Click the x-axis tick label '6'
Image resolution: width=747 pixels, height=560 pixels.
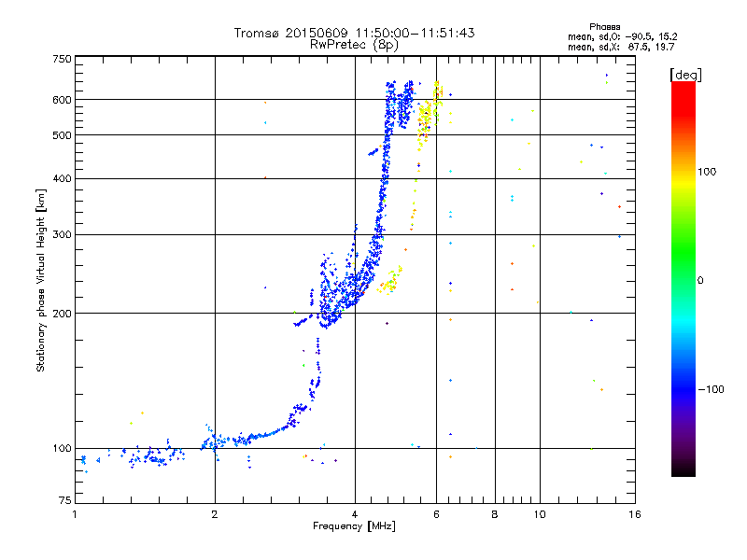(x=436, y=514)
